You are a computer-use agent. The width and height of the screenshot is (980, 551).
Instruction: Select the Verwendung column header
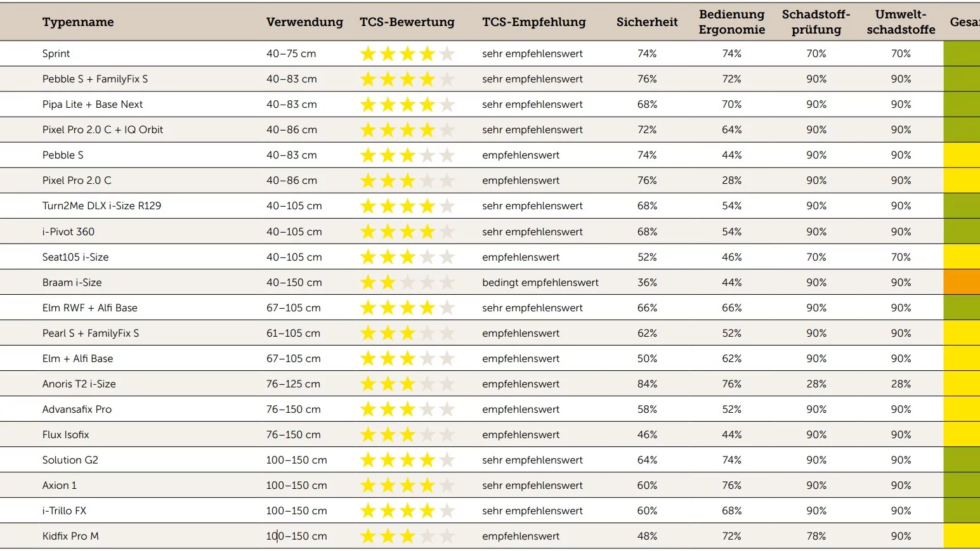coord(304,22)
